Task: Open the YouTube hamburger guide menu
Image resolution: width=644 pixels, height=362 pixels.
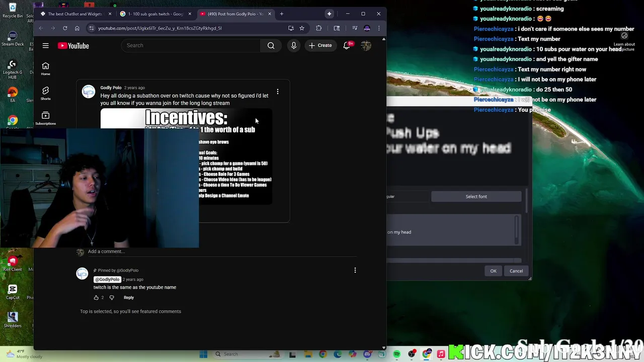Action: pyautogui.click(x=45, y=46)
